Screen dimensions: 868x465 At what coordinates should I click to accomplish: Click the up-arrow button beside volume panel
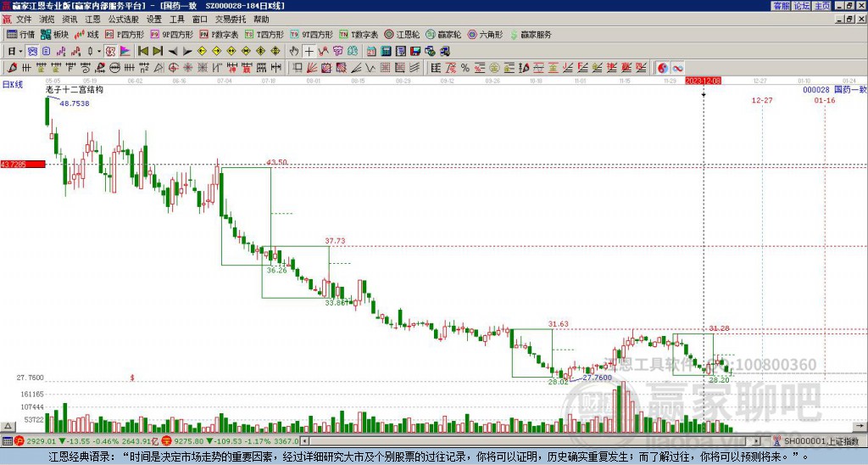click(8, 427)
